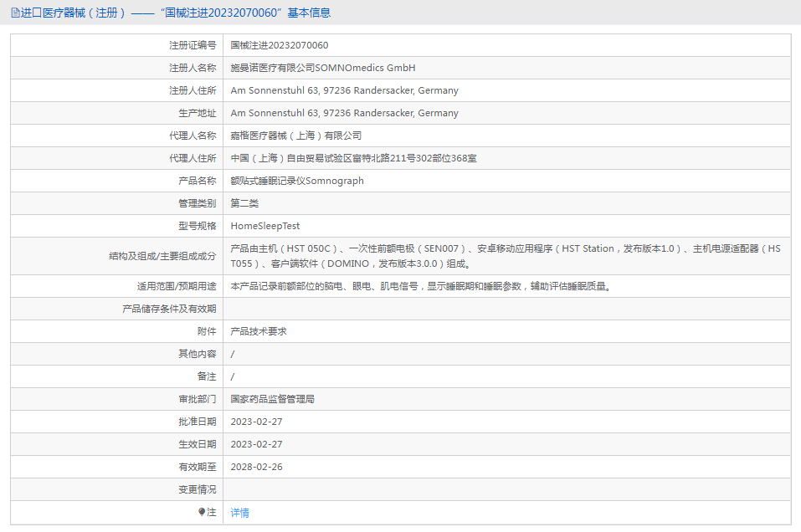Click the 型号规格 label
The height and width of the screenshot is (532, 801).
coord(198,226)
